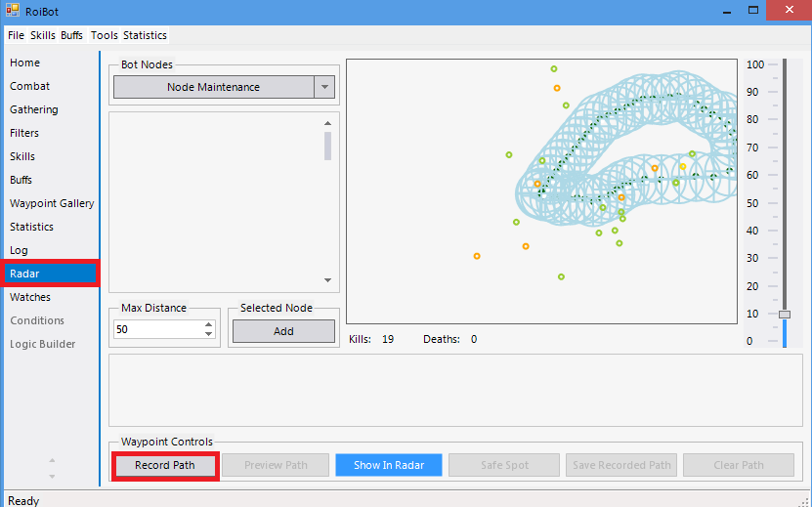
Task: Click the Node Maintenance button
Action: pos(213,87)
